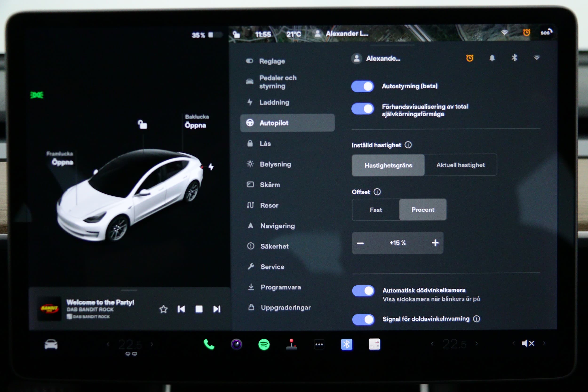Skip to next track
This screenshot has width=588, height=392.
pos(217,309)
